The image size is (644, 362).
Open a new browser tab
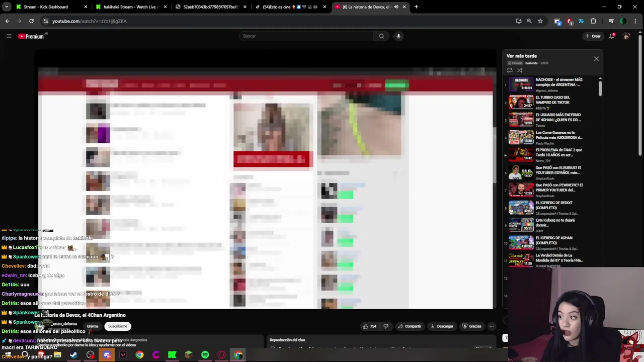coord(416,7)
